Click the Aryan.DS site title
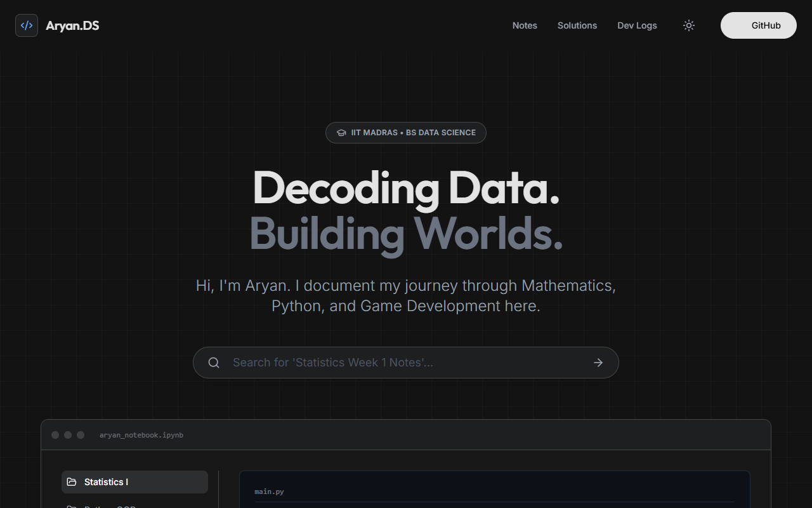Viewport: 812px width, 508px height. click(72, 25)
